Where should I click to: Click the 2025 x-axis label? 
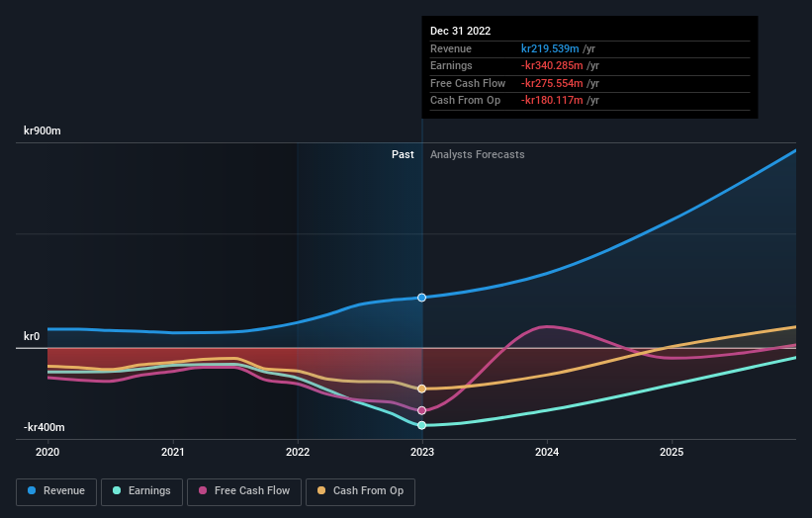click(672, 452)
